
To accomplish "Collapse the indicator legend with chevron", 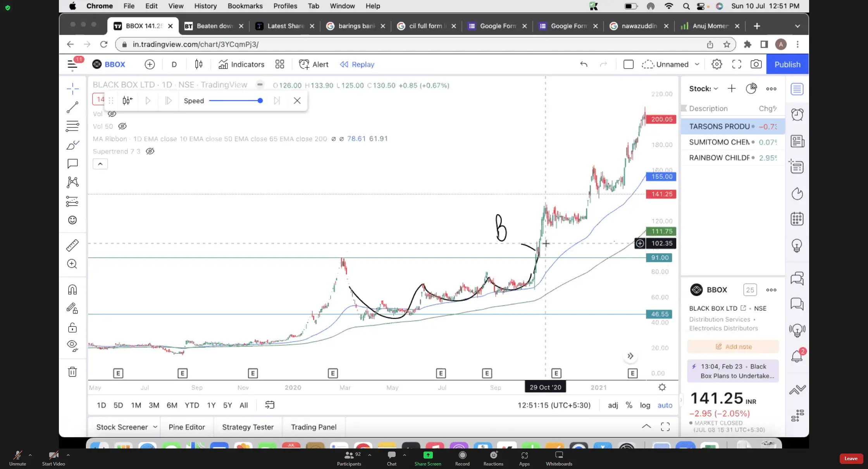I will (100, 164).
